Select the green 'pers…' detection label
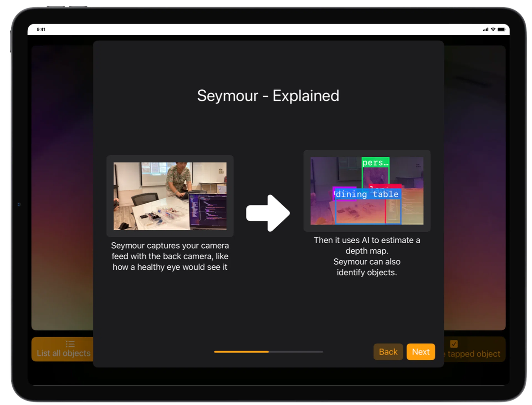This screenshot has width=532, height=405. coord(375,162)
